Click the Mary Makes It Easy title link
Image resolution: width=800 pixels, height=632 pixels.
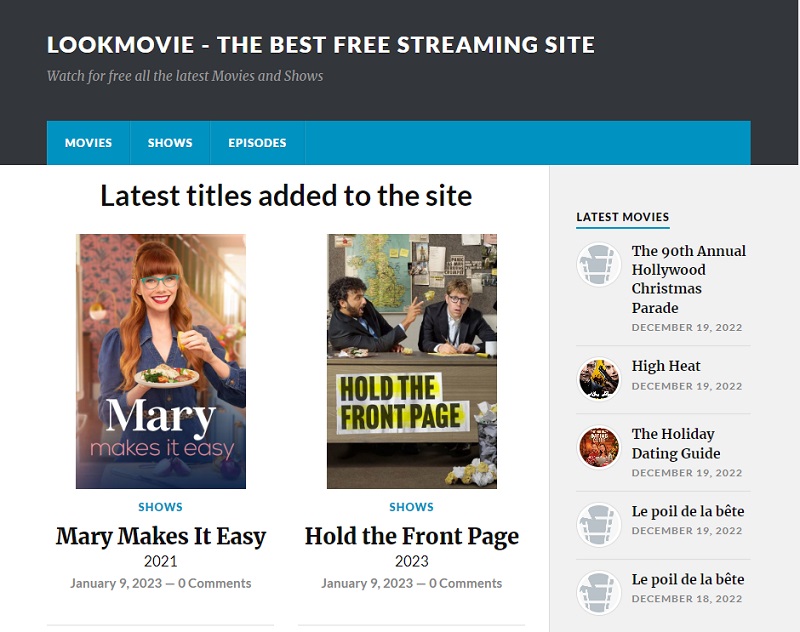click(161, 536)
